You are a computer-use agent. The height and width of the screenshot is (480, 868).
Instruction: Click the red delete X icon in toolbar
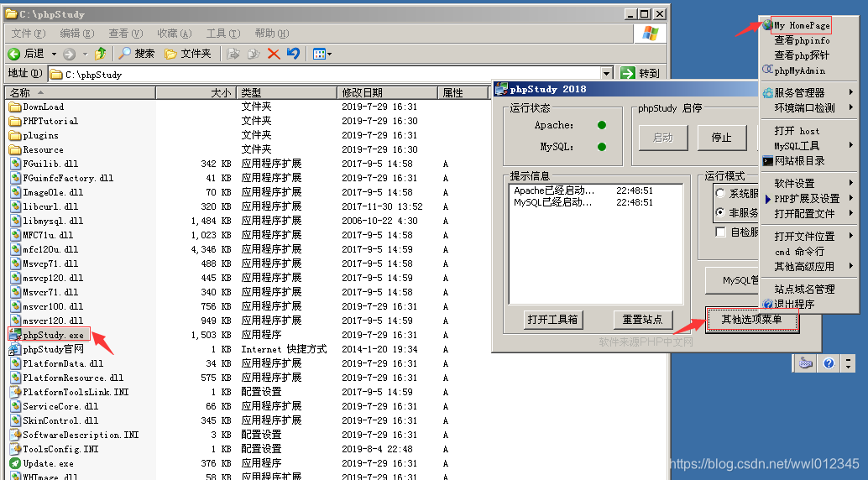[x=274, y=54]
